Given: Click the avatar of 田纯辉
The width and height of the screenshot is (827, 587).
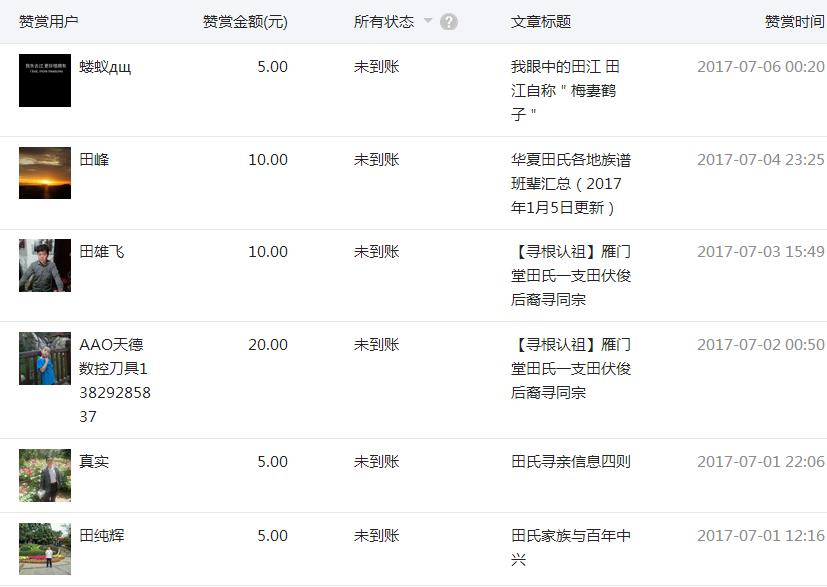Looking at the screenshot, I should pos(45,549).
